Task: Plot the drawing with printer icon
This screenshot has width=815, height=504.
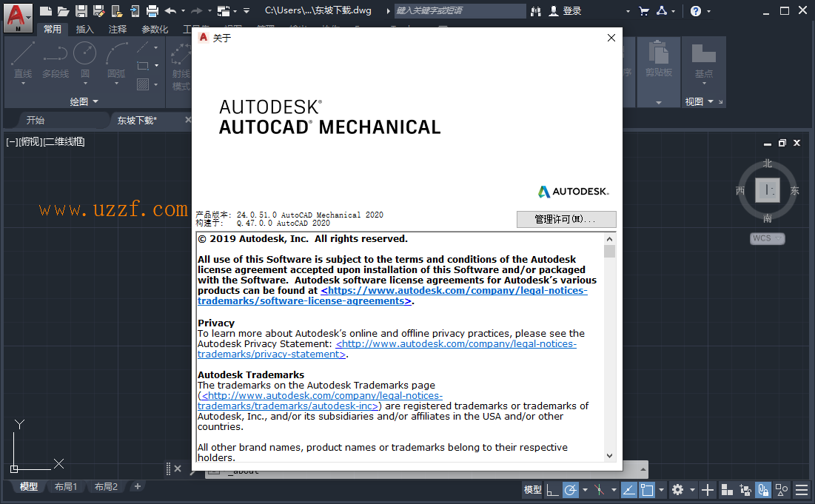Action: pyautogui.click(x=152, y=10)
